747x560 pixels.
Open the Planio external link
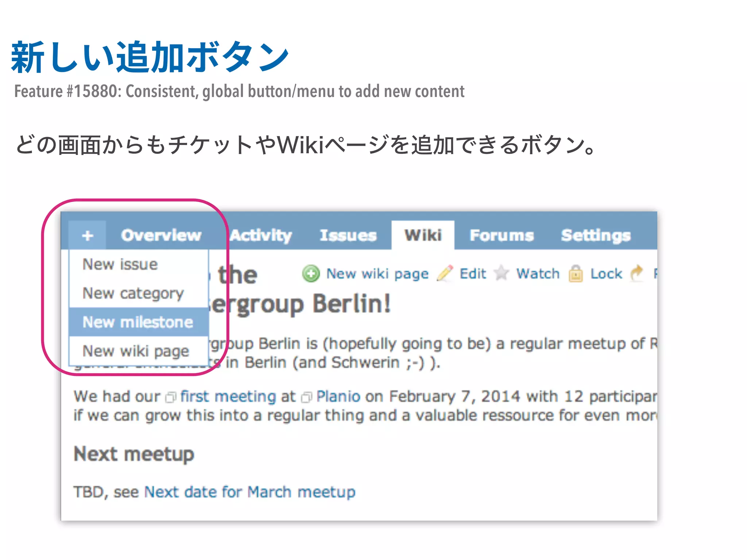[x=338, y=396]
